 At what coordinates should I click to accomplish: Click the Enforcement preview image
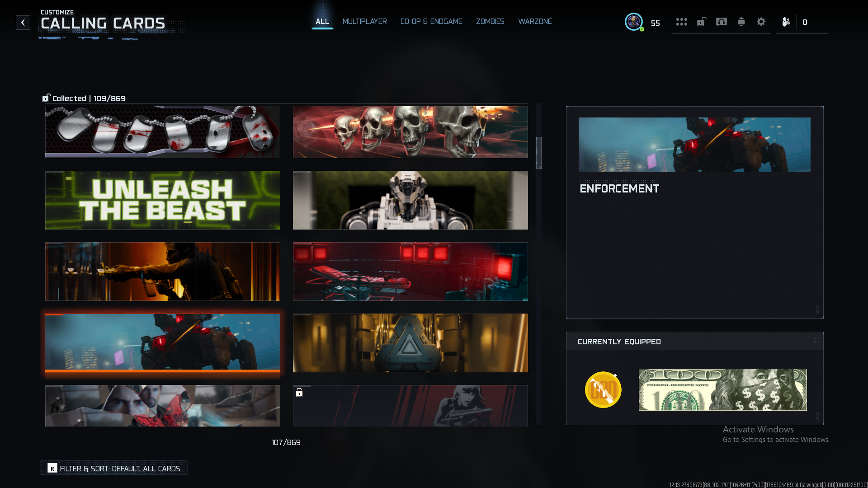click(x=694, y=145)
